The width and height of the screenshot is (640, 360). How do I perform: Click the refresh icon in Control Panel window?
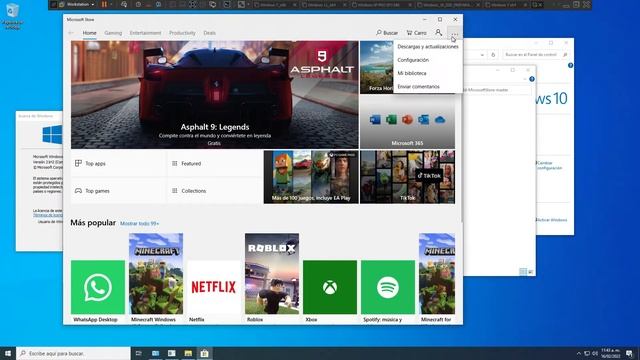[x=493, y=54]
